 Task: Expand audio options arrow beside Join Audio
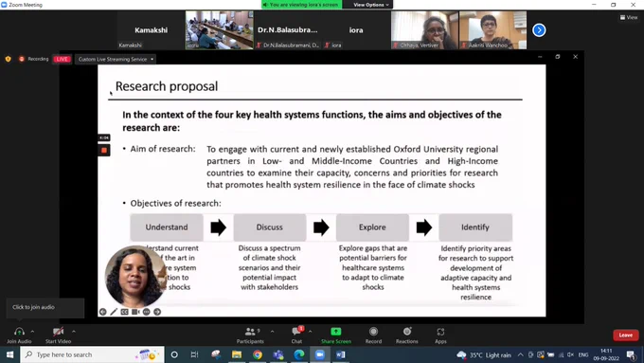click(32, 332)
